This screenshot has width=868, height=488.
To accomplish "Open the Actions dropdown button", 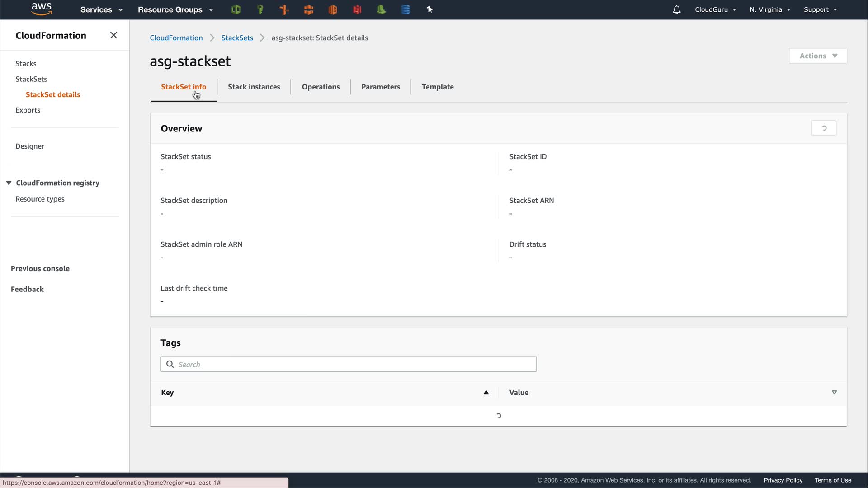I will (818, 56).
